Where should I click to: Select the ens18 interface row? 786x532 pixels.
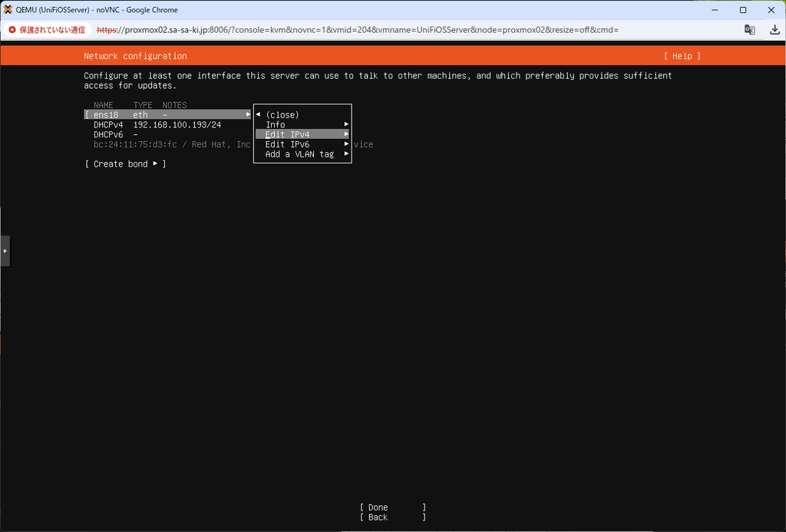[x=167, y=115]
